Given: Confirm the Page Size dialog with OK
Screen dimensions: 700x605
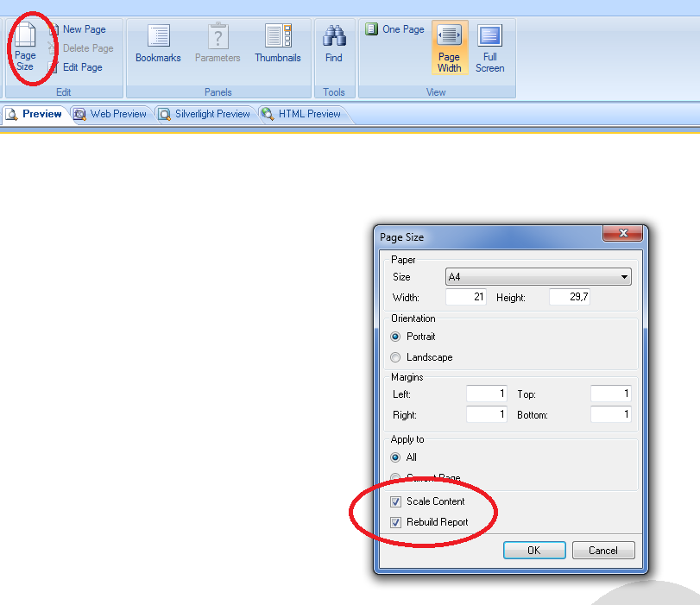Looking at the screenshot, I should pyautogui.click(x=534, y=550).
